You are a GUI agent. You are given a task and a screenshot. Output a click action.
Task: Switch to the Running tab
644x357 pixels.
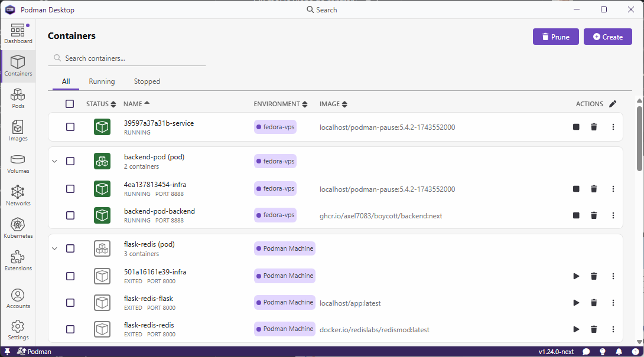102,81
